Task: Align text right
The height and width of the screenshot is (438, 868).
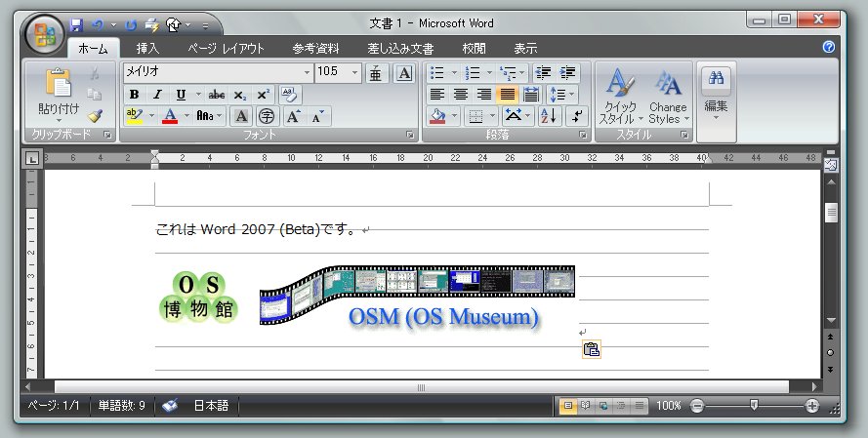Action: point(484,95)
